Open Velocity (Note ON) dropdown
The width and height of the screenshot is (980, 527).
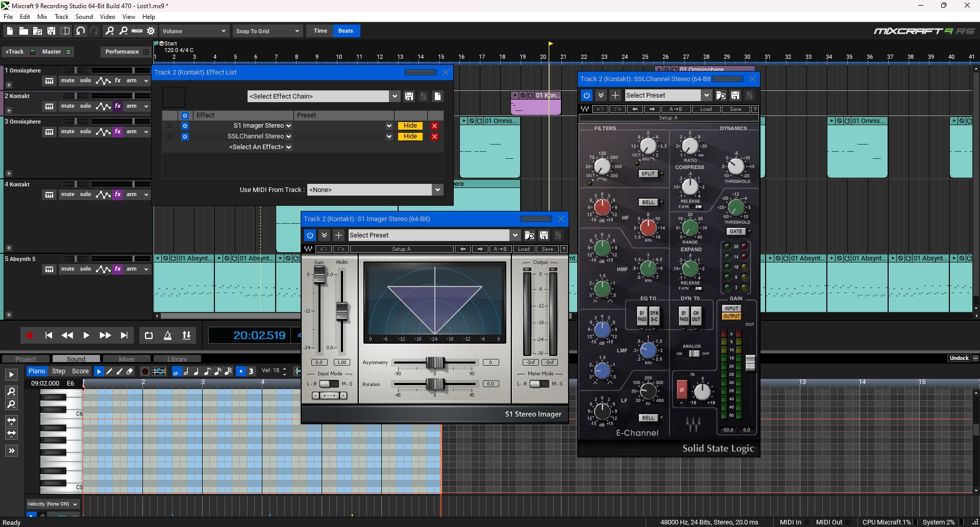52,504
